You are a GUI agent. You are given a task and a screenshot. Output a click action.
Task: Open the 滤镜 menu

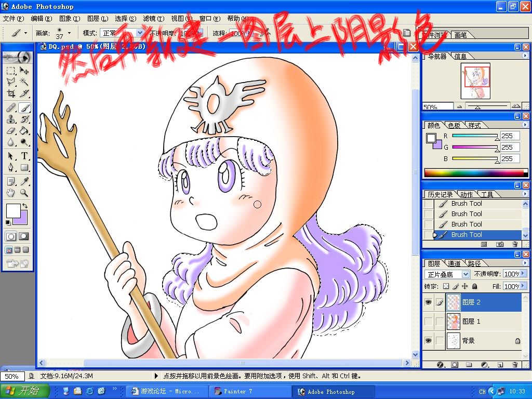pyautogui.click(x=154, y=18)
